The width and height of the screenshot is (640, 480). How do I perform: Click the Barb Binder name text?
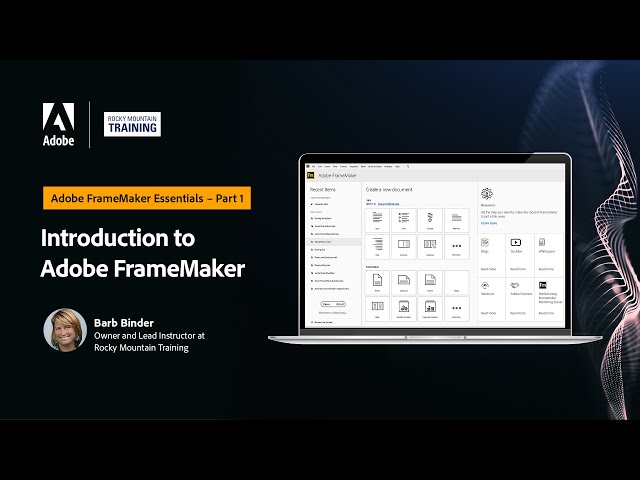(x=124, y=323)
